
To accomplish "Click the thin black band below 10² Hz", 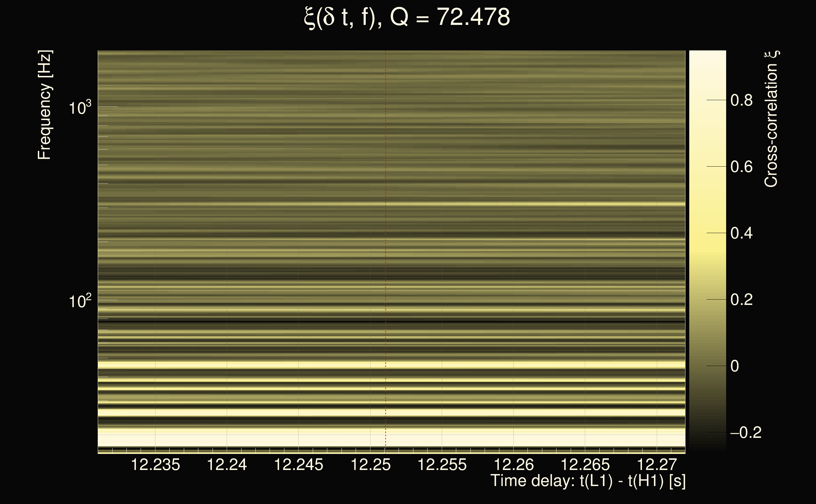I will (334, 322).
